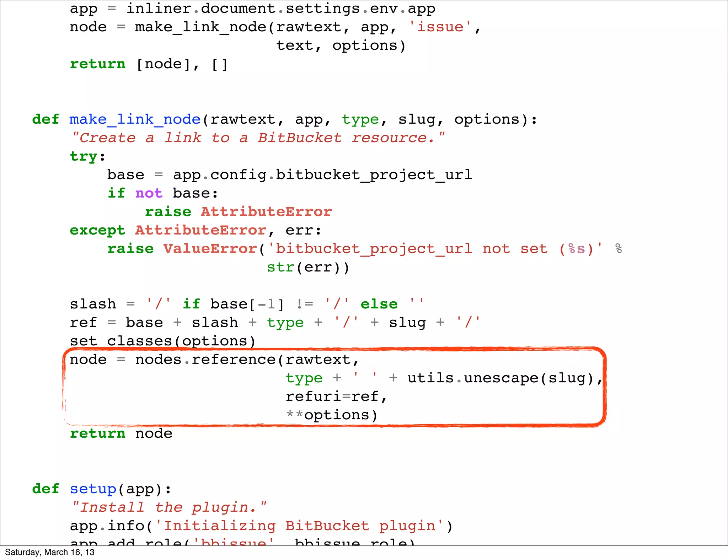728x560 pixels.
Task: Click the 'return [node], []' line
Action: [149, 64]
